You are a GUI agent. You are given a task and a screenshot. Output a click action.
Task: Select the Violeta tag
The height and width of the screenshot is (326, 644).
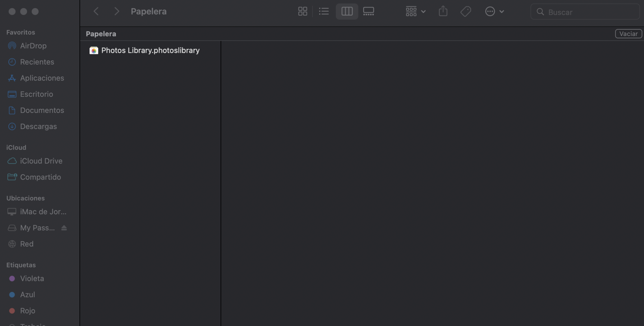coord(32,278)
